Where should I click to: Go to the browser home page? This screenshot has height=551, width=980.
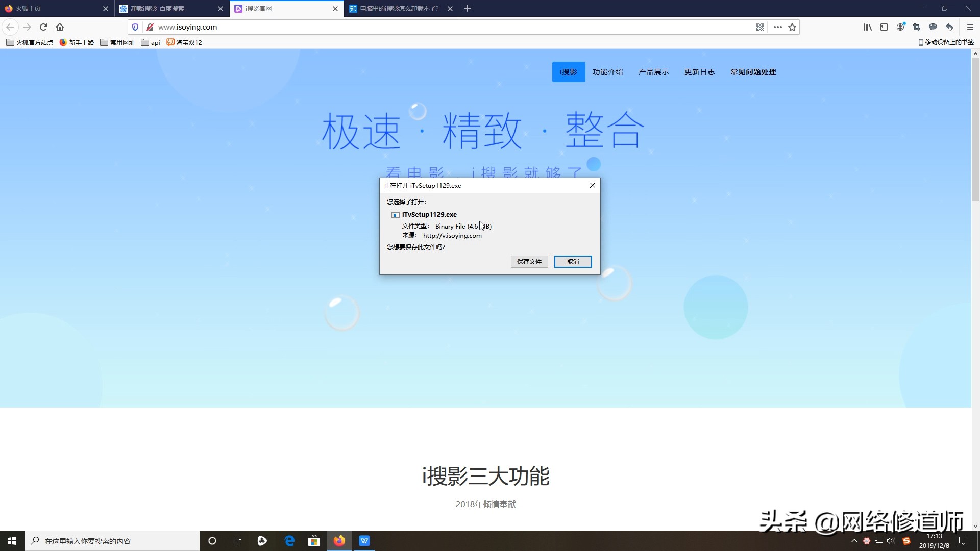coord(60,27)
